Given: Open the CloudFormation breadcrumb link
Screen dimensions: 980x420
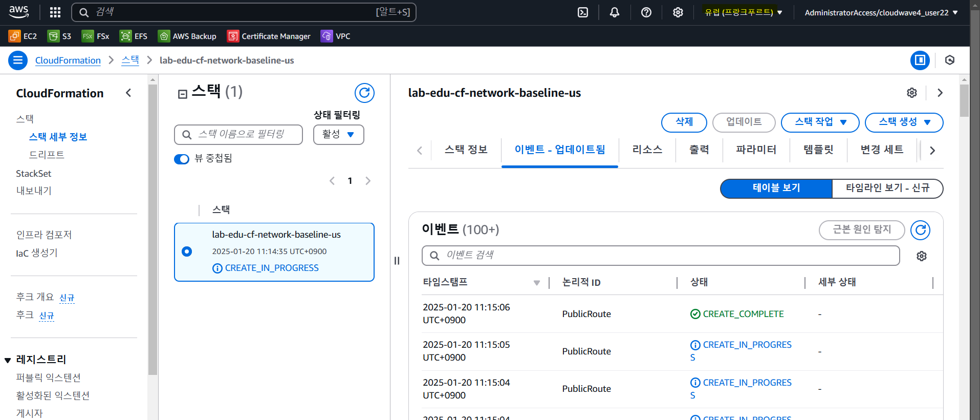Looking at the screenshot, I should (68, 60).
